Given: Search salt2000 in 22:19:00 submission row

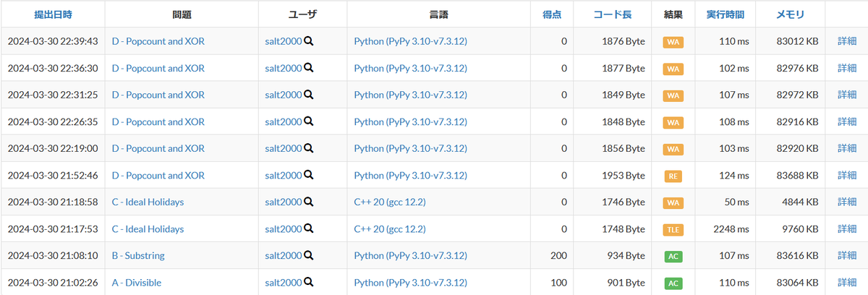Looking at the screenshot, I should coord(309,148).
